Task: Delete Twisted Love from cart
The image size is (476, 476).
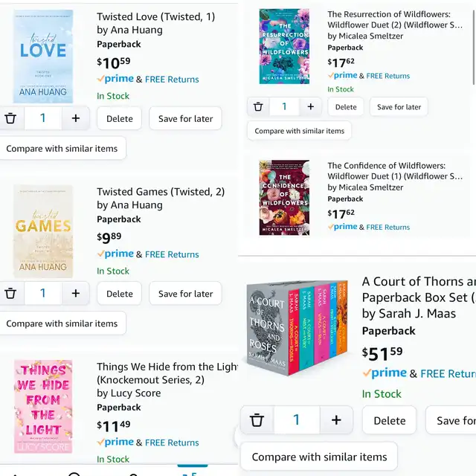Action: tap(119, 118)
